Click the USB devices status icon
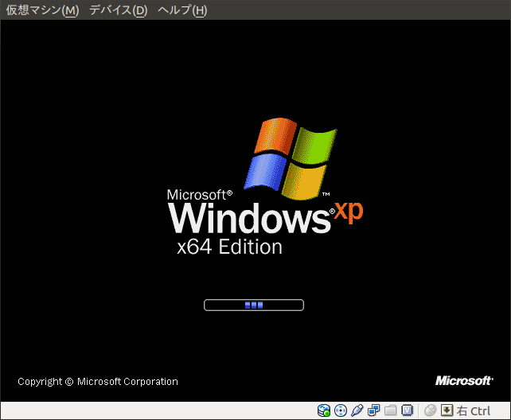 357,410
